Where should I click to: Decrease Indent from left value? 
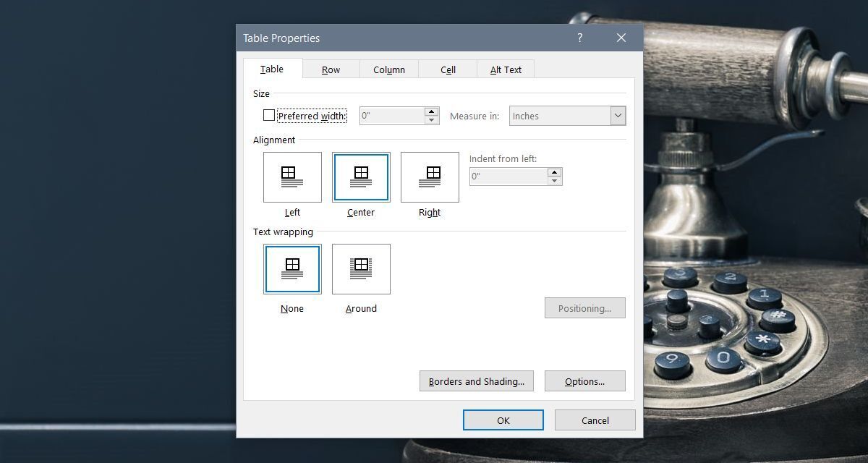tap(555, 181)
